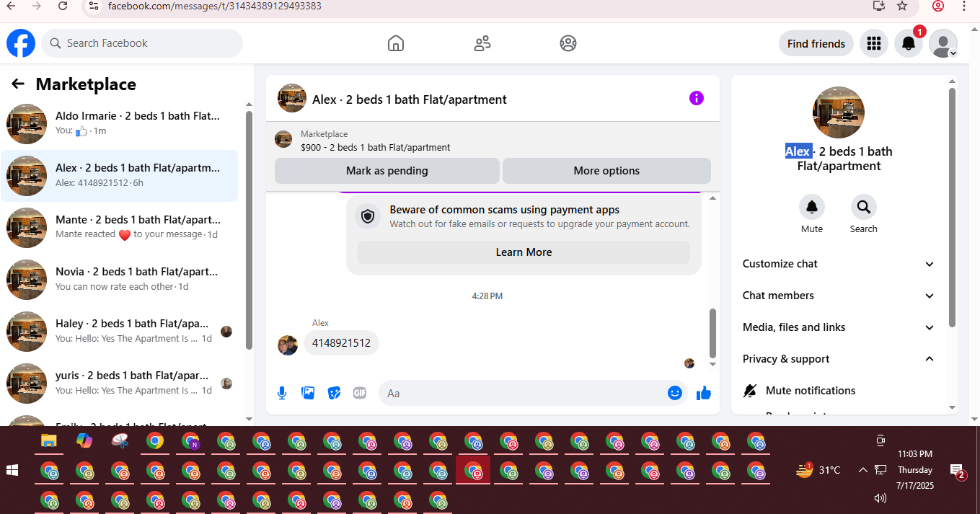Open Copilot from the taskbar

(84, 440)
